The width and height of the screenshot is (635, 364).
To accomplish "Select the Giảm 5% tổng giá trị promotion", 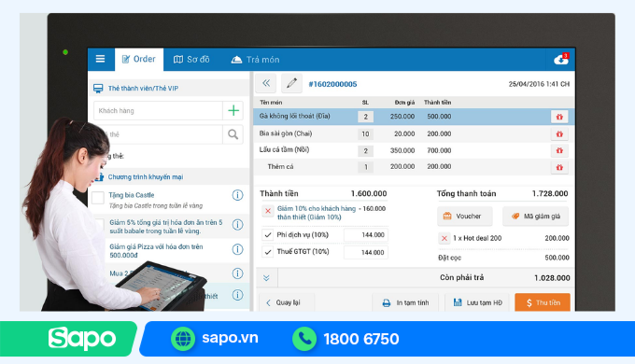I will (169, 227).
